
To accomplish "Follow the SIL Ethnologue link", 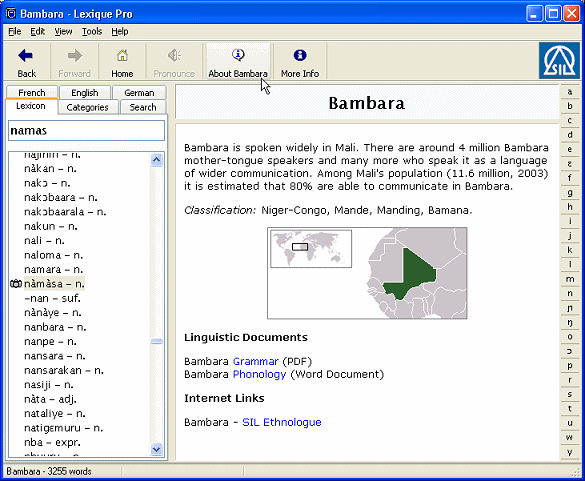I will click(x=282, y=422).
